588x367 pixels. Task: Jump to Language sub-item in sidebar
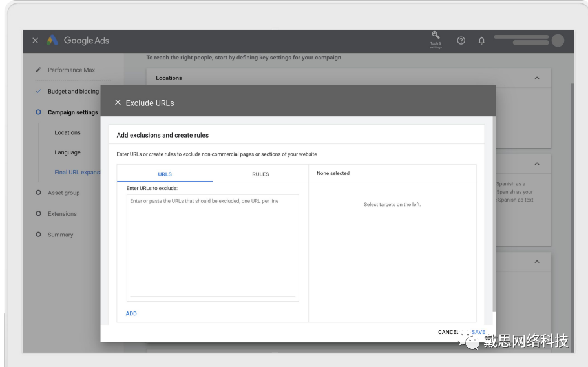(x=67, y=152)
